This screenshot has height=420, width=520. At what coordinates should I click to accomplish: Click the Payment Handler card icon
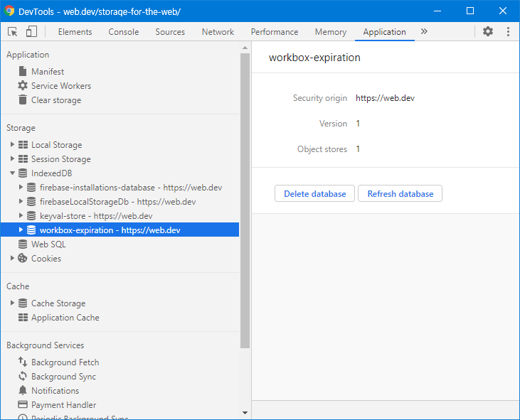click(x=23, y=404)
